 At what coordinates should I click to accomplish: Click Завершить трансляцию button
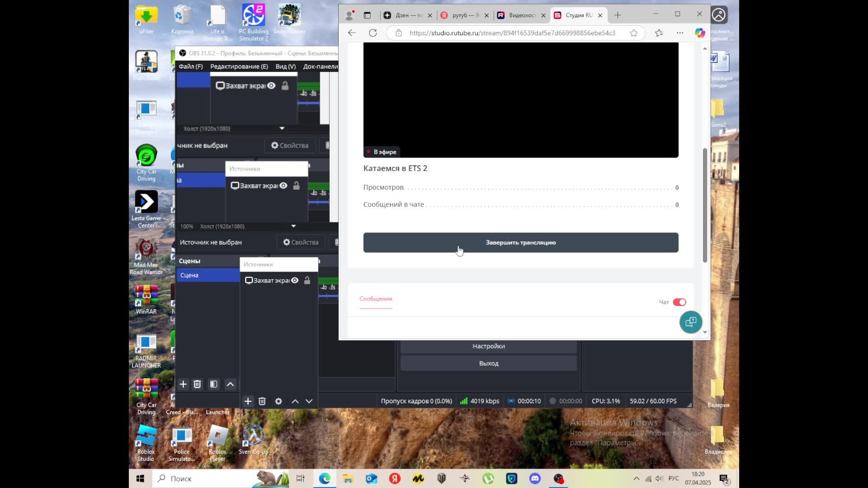(x=521, y=243)
